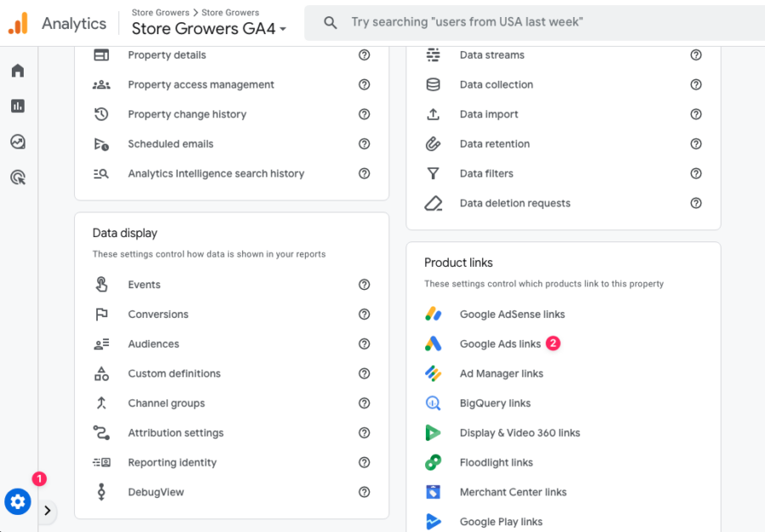Open BigQuery links setting
765x532 pixels.
tap(495, 404)
